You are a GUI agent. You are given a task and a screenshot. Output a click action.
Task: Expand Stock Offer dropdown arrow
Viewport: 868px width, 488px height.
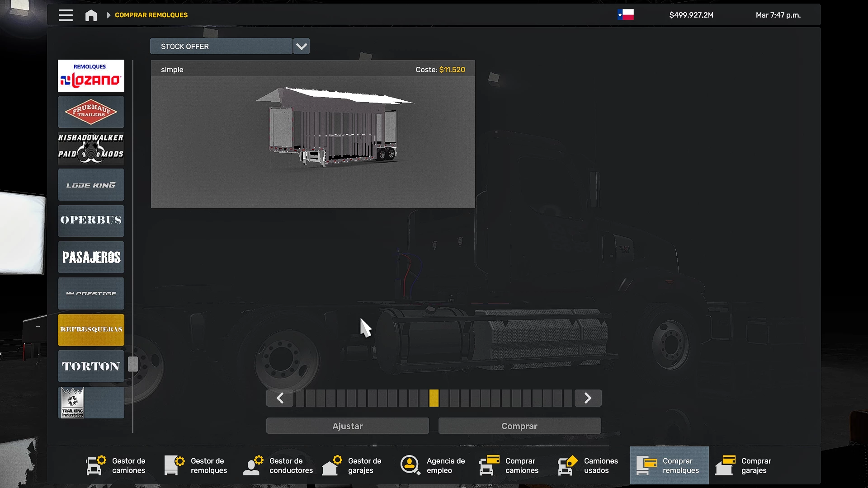302,47
